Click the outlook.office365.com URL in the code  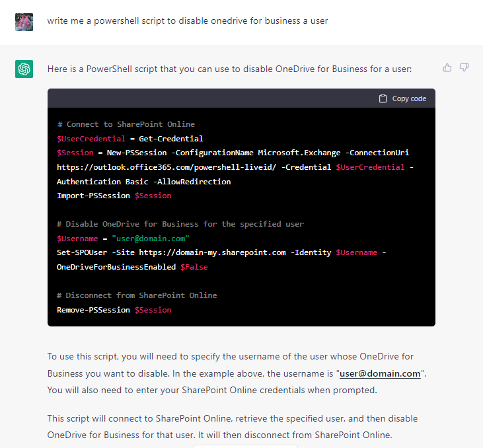tap(167, 167)
